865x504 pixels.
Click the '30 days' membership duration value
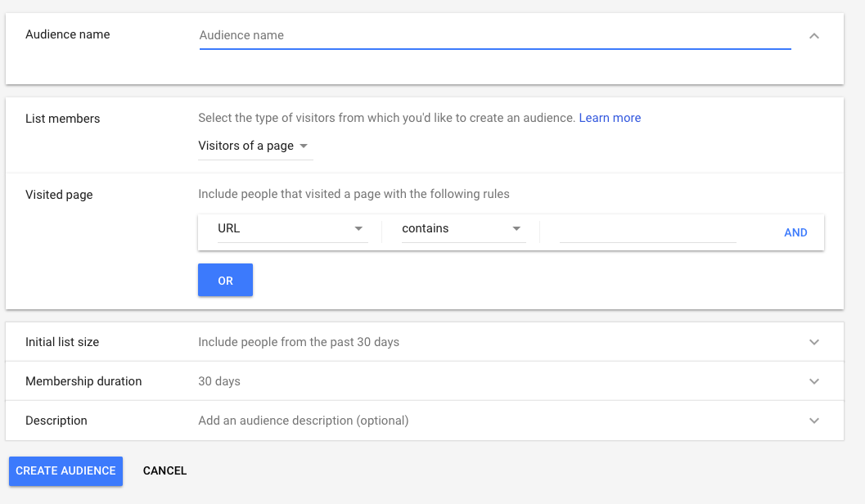pyautogui.click(x=219, y=381)
